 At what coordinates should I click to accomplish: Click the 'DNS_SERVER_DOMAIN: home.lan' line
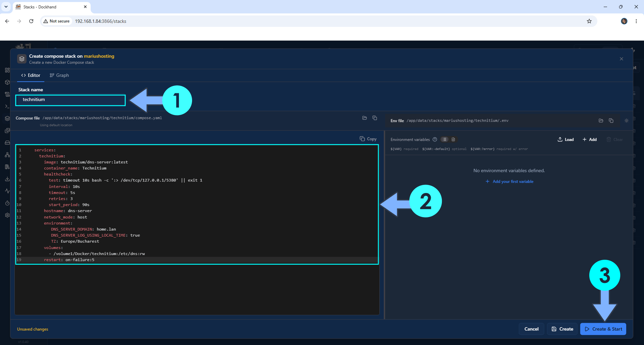click(x=84, y=229)
